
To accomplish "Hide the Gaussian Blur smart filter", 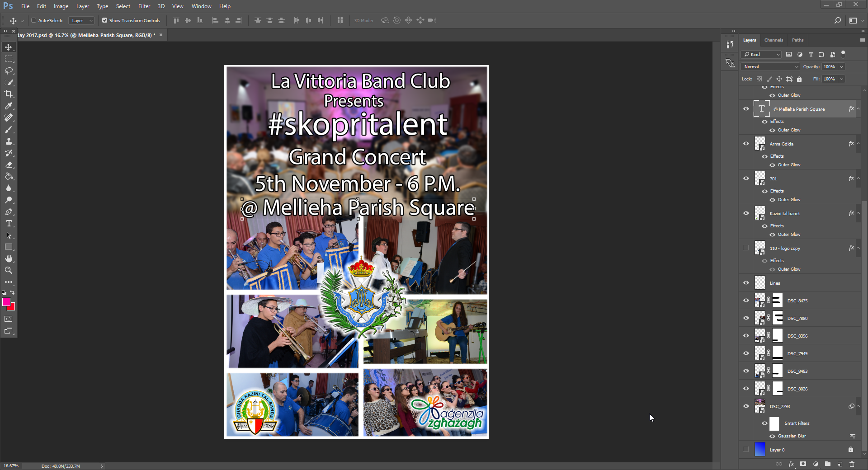I will click(x=772, y=436).
